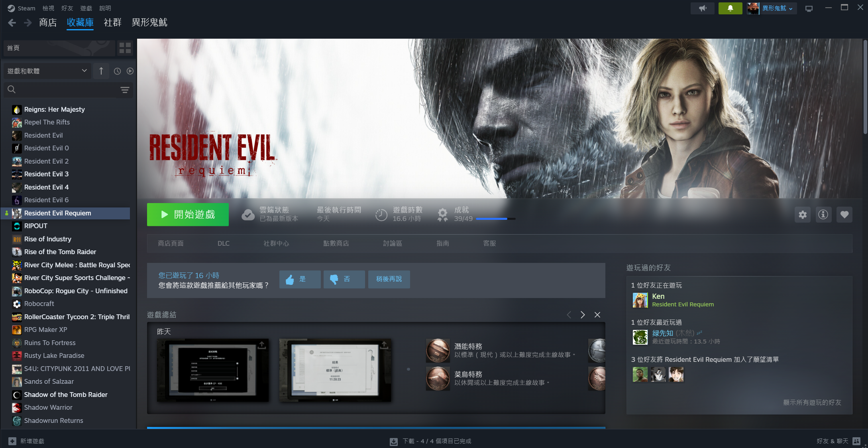Toggle sort by recent clock icon
The height and width of the screenshot is (448, 868).
coord(117,71)
